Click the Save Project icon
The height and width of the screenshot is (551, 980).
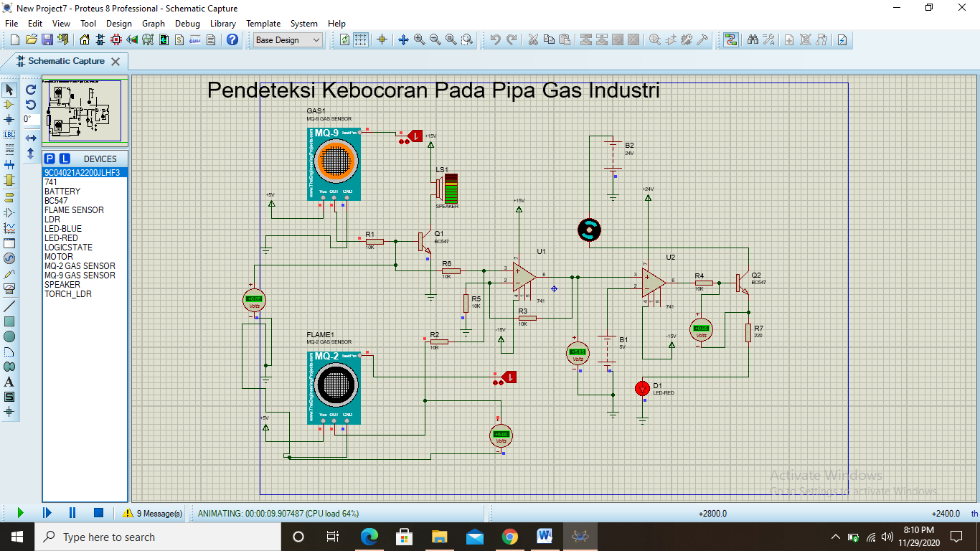(46, 39)
